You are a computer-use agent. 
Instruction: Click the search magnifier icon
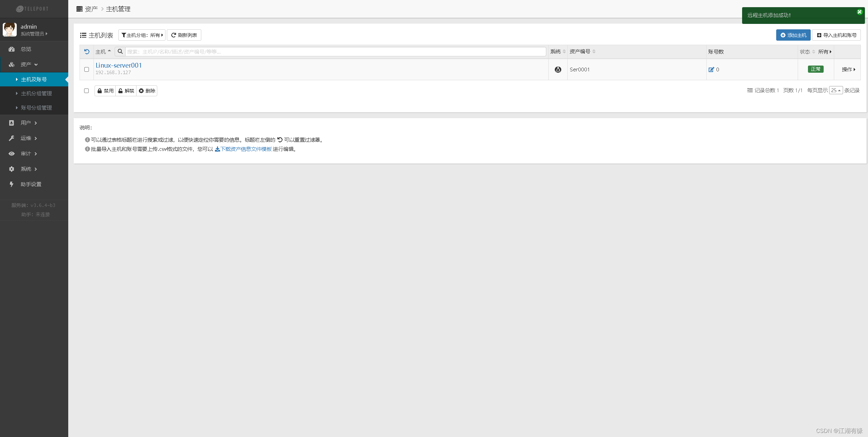120,52
